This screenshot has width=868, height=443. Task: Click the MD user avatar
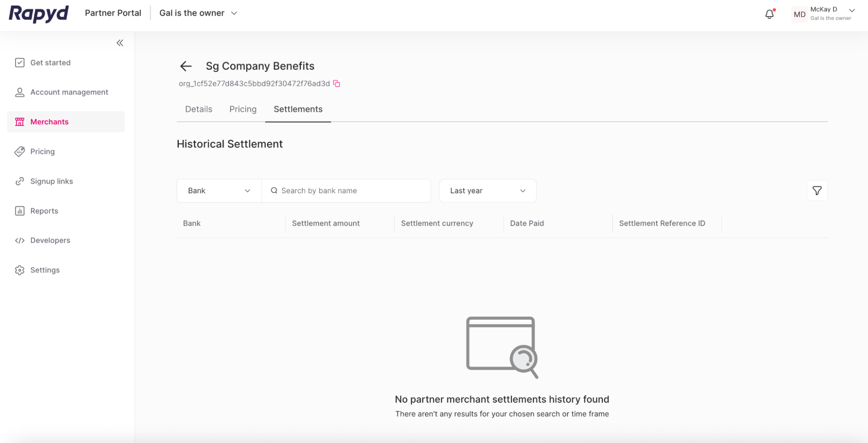click(x=799, y=14)
